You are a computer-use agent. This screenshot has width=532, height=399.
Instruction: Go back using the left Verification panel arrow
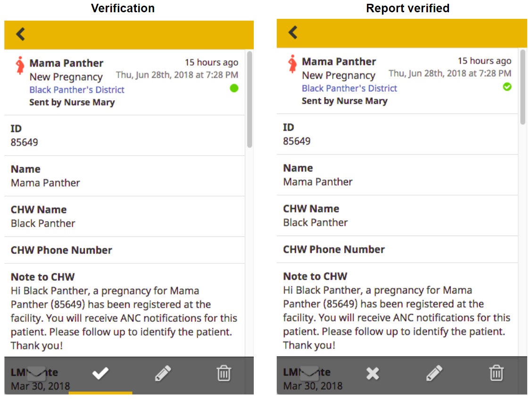(20, 34)
